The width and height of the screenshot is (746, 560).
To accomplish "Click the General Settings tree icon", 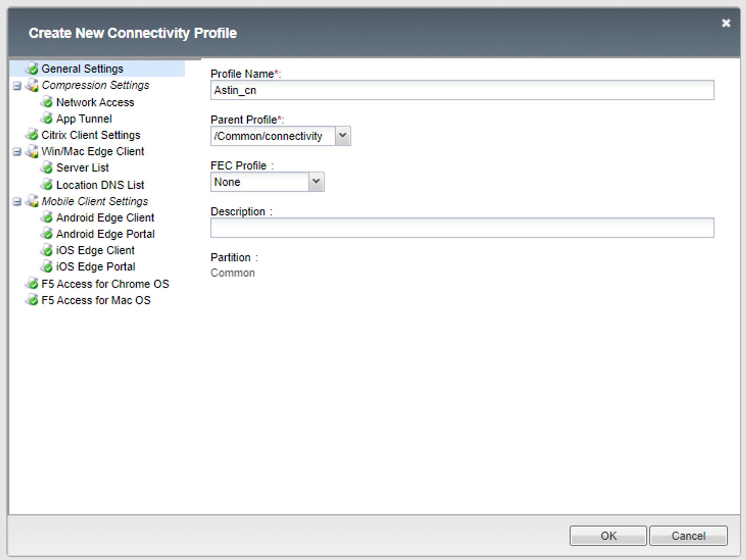I will click(x=32, y=69).
